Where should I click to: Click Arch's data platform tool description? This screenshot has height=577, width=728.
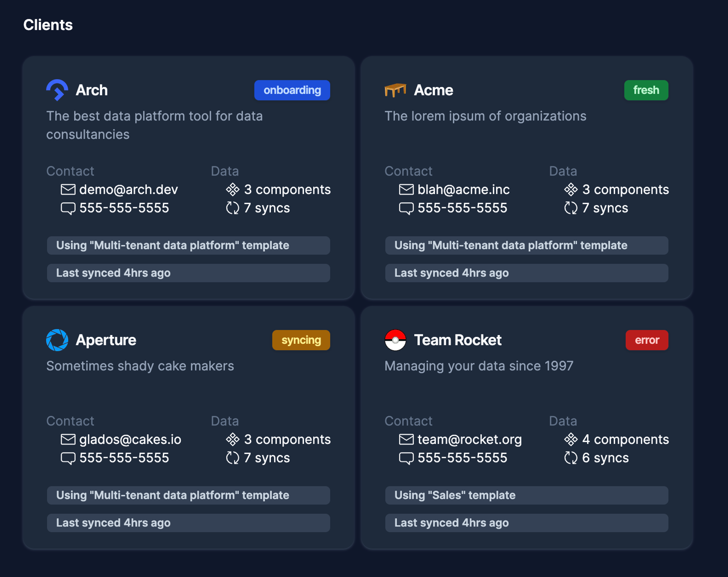click(154, 125)
